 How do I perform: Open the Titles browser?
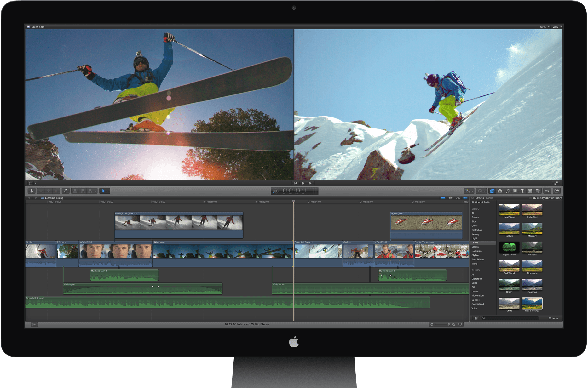pyautogui.click(x=523, y=191)
